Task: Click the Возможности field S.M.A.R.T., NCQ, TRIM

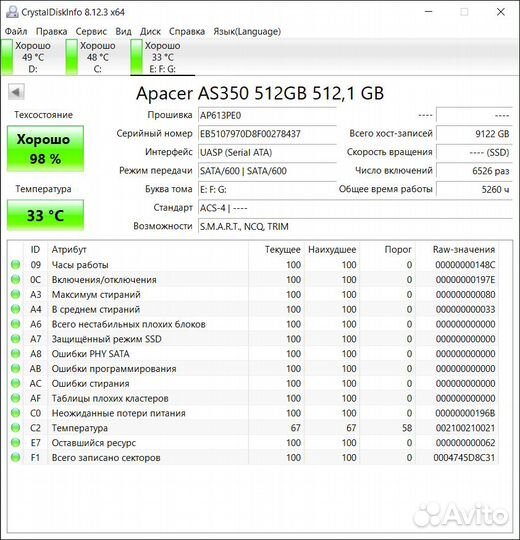Action: (x=355, y=227)
